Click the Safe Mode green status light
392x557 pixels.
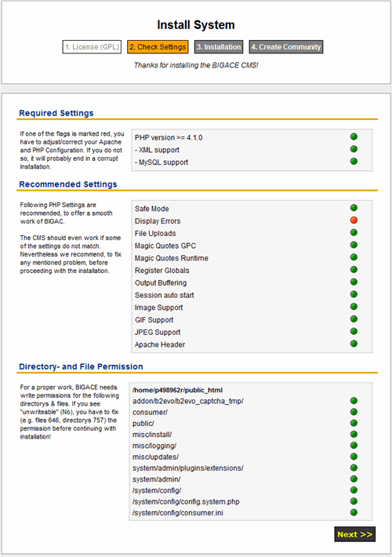click(354, 208)
